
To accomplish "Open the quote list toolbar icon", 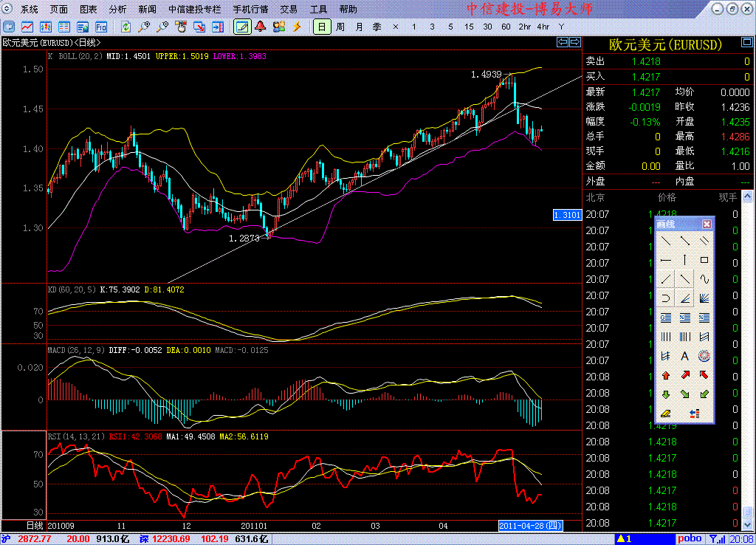I will point(63,27).
